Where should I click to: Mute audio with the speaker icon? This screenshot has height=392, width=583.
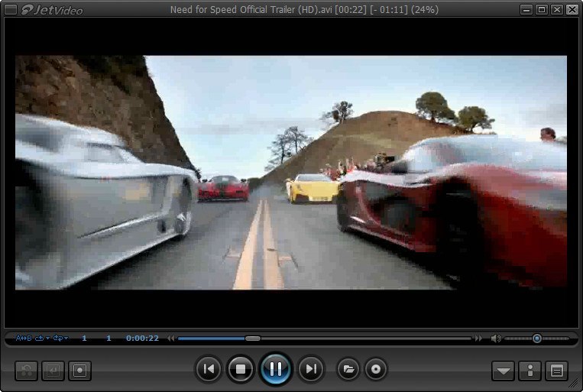496,338
